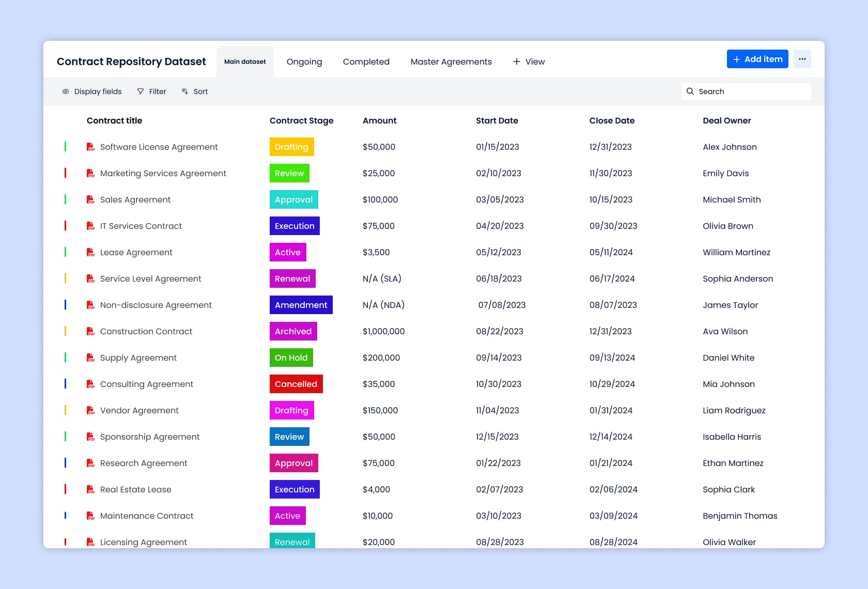Click the Approval tag for Research Agreement
868x589 pixels.
click(x=293, y=463)
